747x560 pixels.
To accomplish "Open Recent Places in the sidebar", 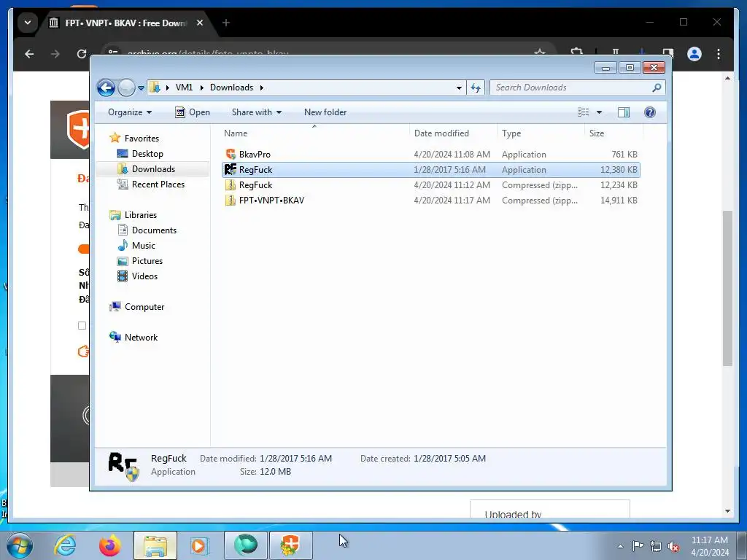I will pyautogui.click(x=158, y=184).
